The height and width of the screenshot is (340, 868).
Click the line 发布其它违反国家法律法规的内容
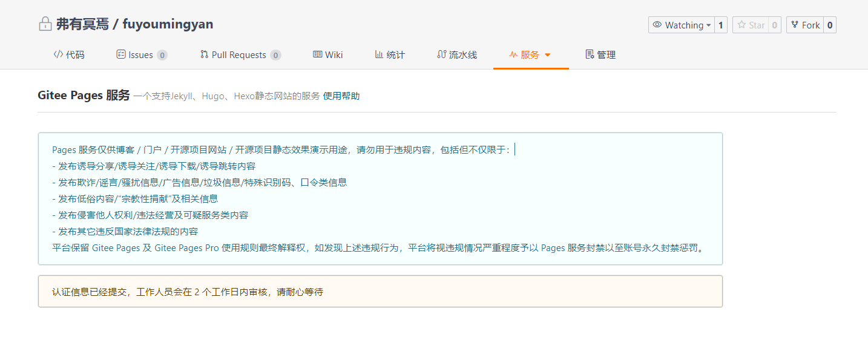(125, 231)
